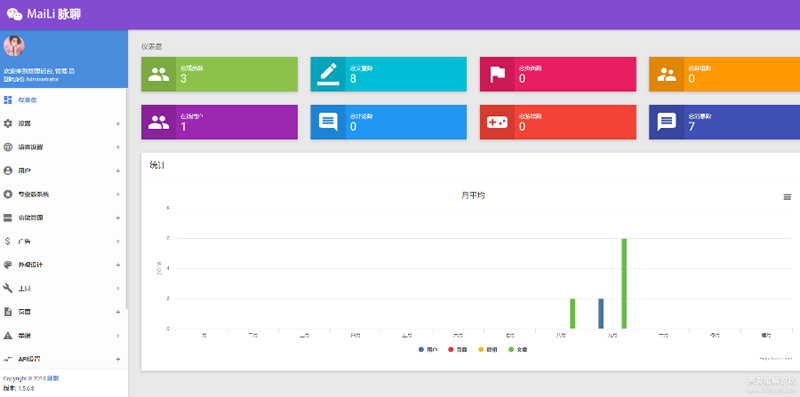Screen dimensions: 800x397
Task: Toggle the blue Users series in legend
Action: [x=428, y=350]
